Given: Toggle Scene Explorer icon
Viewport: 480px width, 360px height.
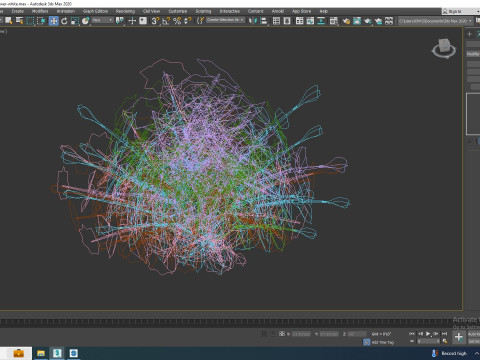Looking at the screenshot, I should [276, 21].
